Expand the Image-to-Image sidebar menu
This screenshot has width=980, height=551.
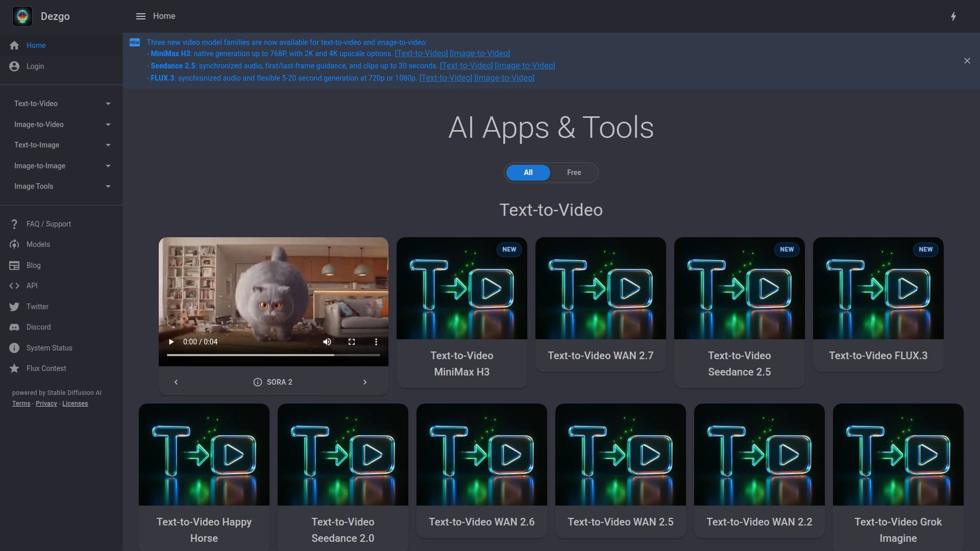pos(61,166)
